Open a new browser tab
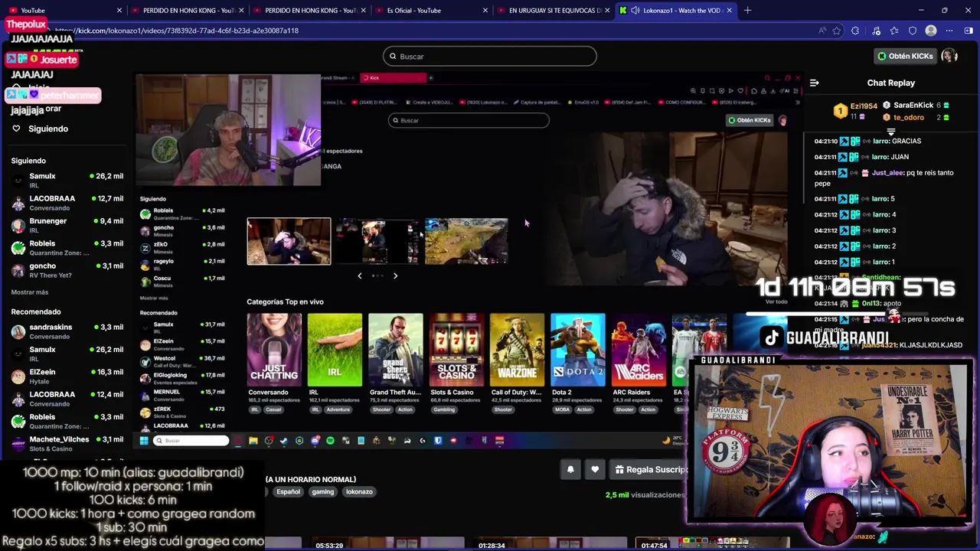980x551 pixels. point(747,11)
